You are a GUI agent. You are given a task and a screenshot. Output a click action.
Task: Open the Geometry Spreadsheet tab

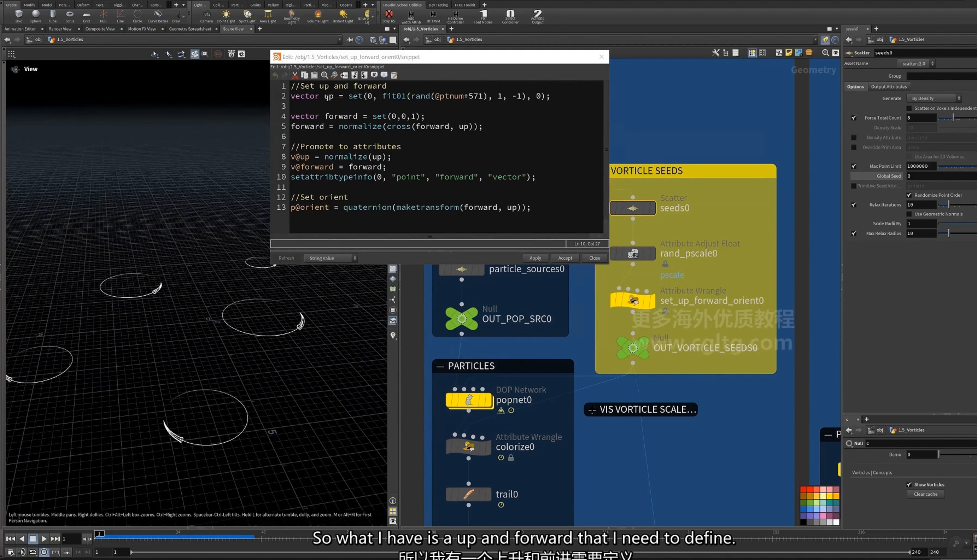coord(190,29)
